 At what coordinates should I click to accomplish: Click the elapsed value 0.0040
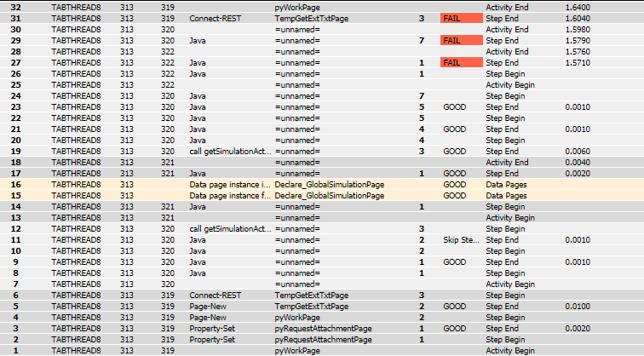tap(578, 163)
